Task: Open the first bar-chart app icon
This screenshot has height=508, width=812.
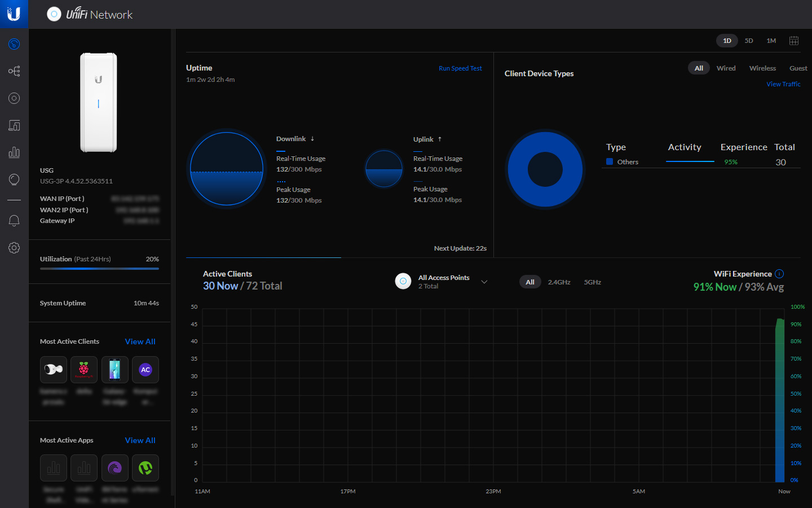Action: 54,468
